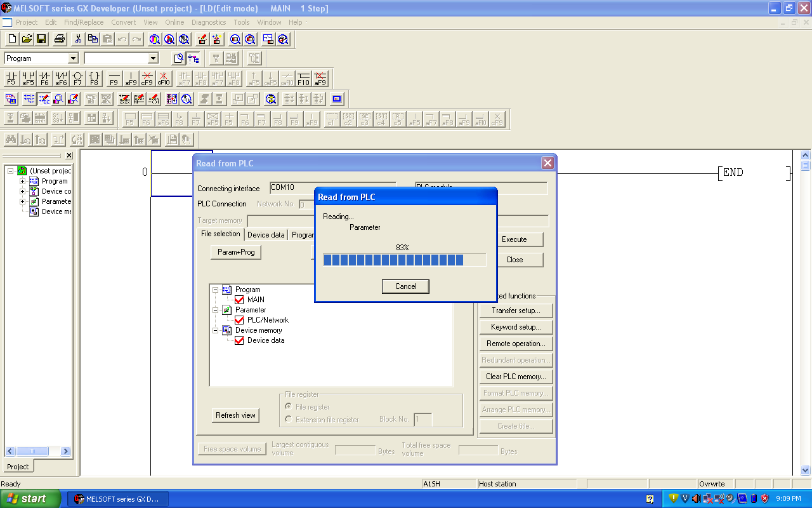This screenshot has width=812, height=508.
Task: Collapse Device memory in the read dialog tree
Action: coord(215,330)
